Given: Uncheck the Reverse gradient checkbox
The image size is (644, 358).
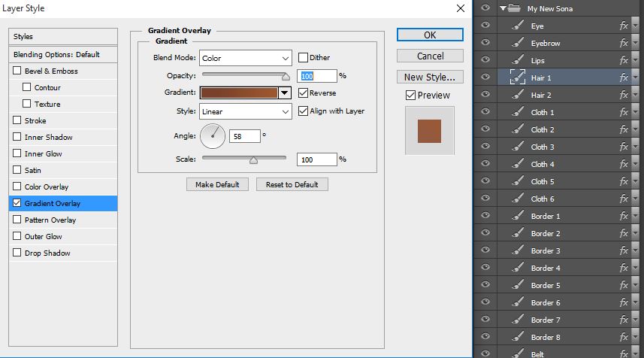Looking at the screenshot, I should click(304, 93).
